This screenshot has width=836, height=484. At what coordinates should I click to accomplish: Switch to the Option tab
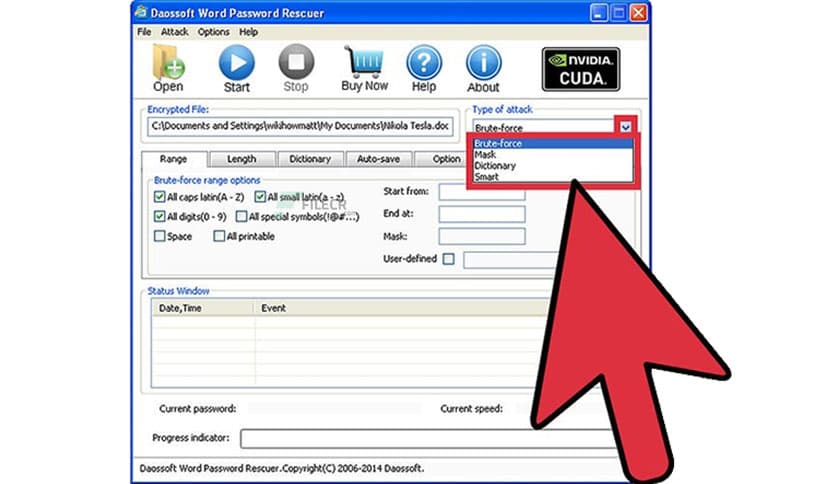point(441,159)
